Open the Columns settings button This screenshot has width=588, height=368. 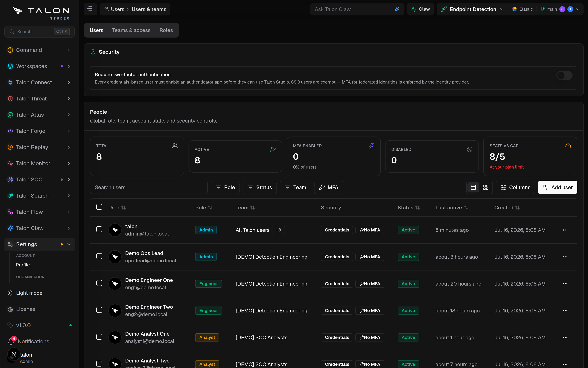tap(515, 187)
